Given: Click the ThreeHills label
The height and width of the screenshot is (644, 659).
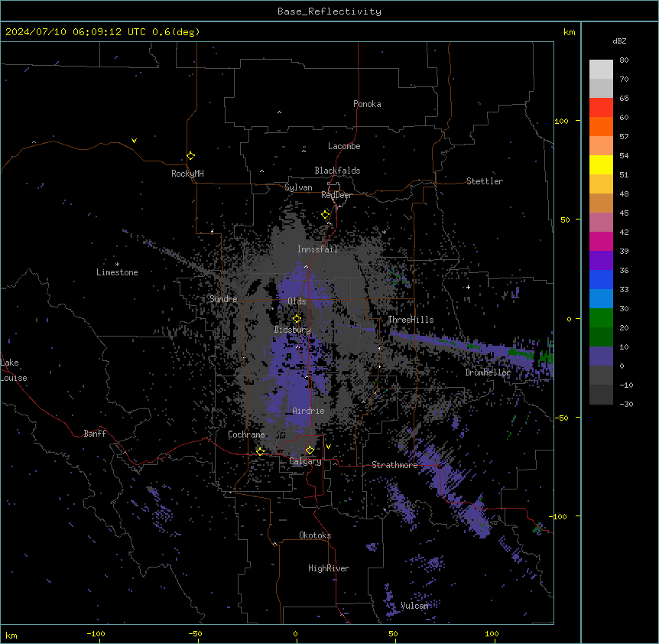Looking at the screenshot, I should pos(411,320).
